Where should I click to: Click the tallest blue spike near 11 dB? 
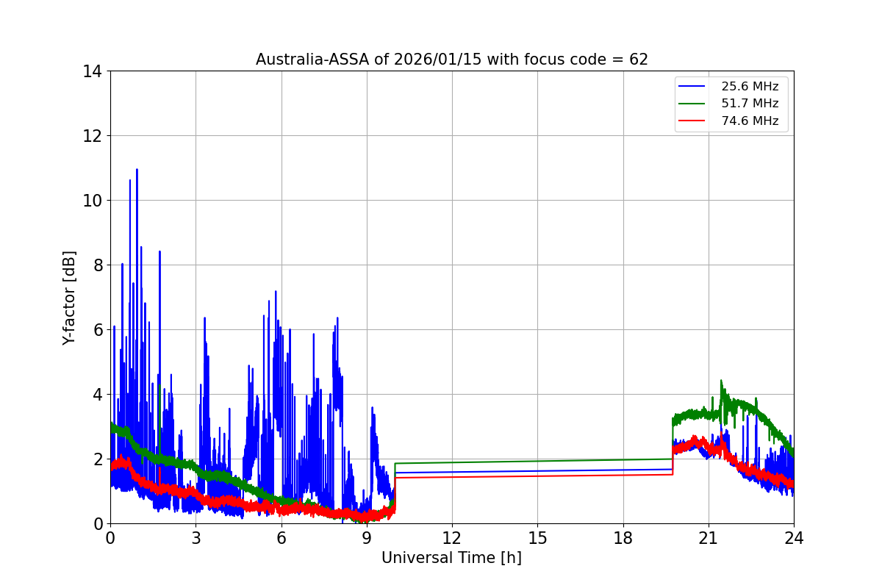coord(137,171)
